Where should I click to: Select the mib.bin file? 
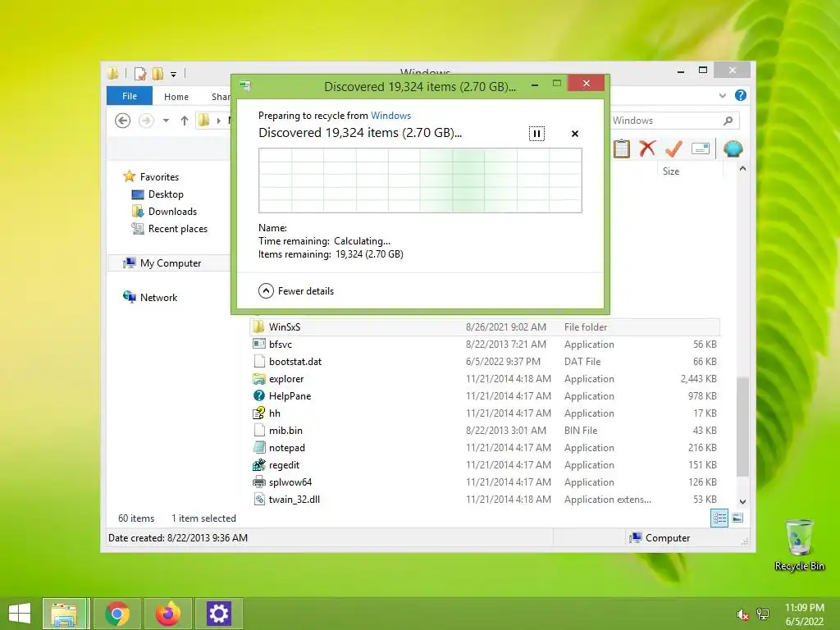pyautogui.click(x=485, y=430)
